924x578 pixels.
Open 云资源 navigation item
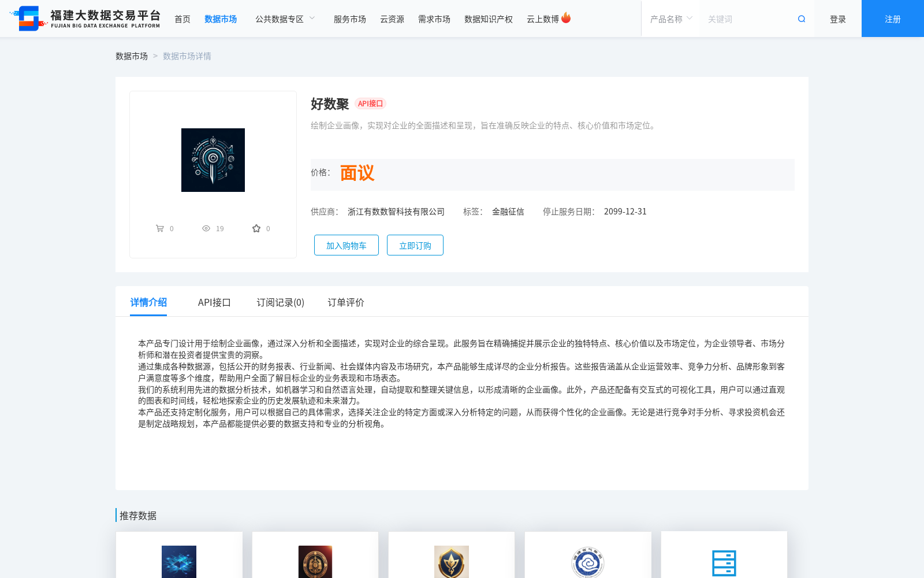pyautogui.click(x=392, y=19)
